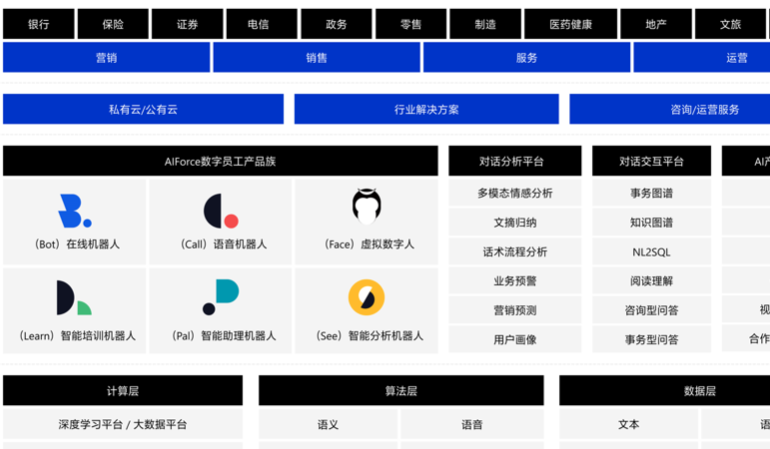Open the 证券 industry tab
Image resolution: width=770 pixels, height=449 pixels.
187,24
